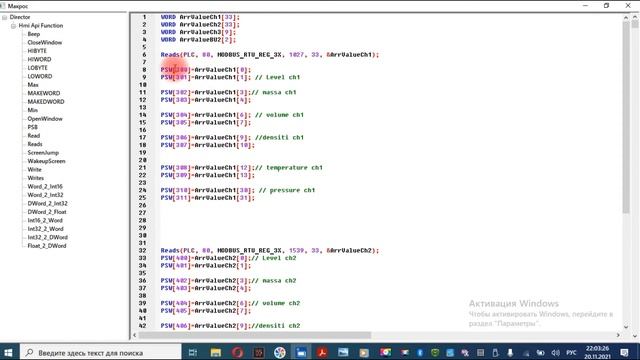
Task: Select the WakeupScreen function
Action: pos(46,161)
